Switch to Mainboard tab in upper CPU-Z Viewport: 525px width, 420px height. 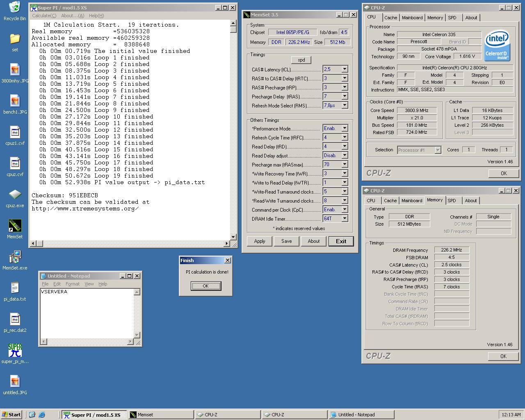[412, 18]
